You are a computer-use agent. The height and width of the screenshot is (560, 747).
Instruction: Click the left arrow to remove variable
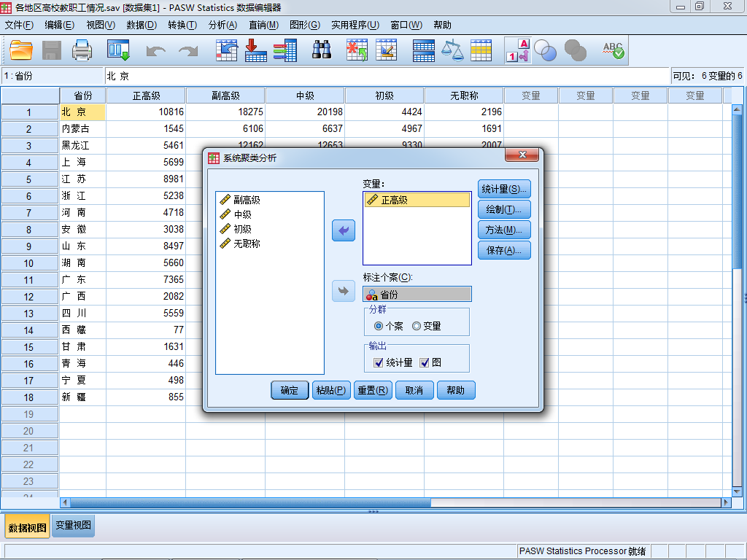coord(344,230)
